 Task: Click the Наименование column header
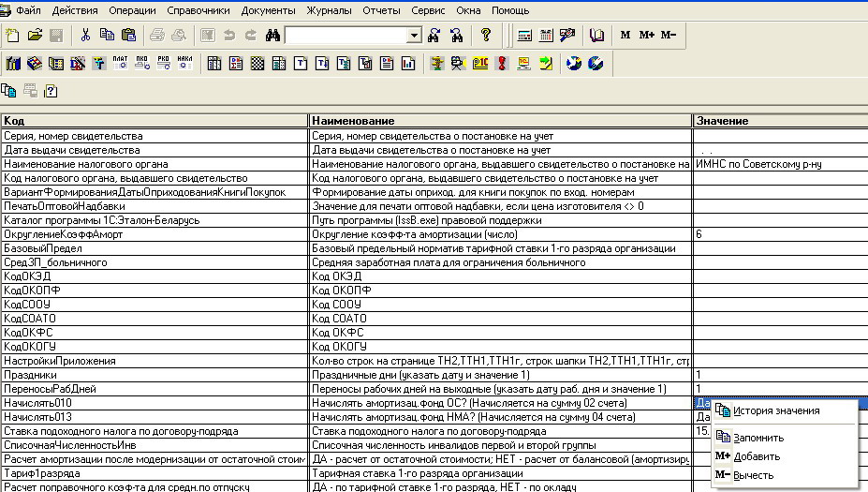tap(500, 121)
